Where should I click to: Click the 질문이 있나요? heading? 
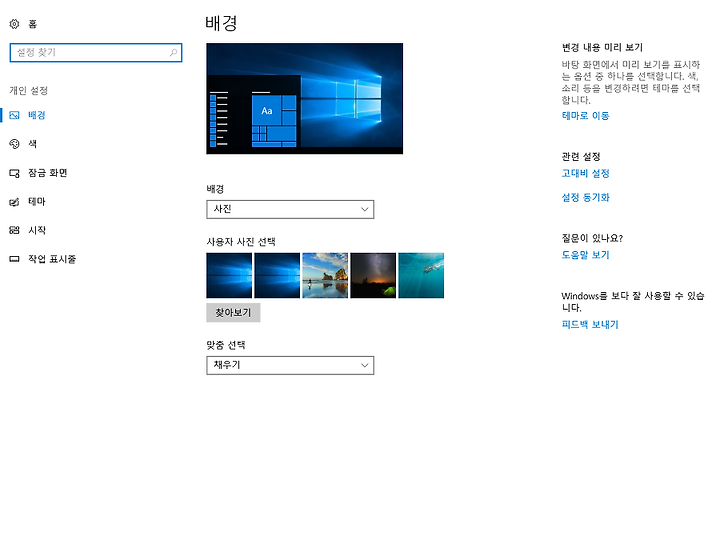coord(592,238)
